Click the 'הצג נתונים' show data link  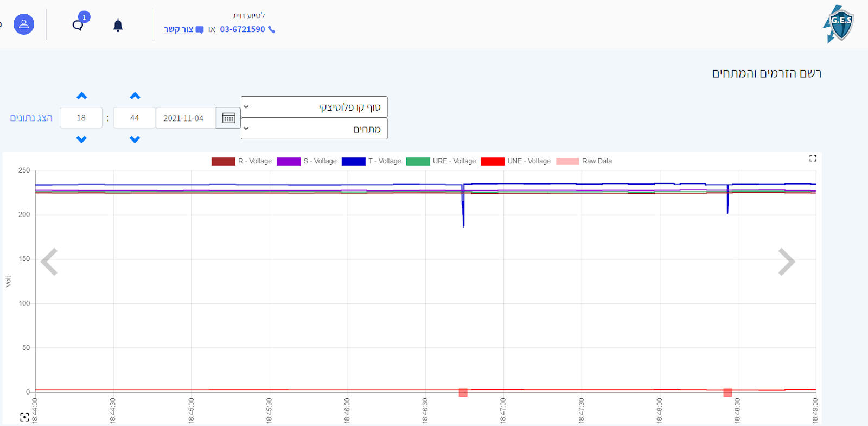(x=31, y=118)
